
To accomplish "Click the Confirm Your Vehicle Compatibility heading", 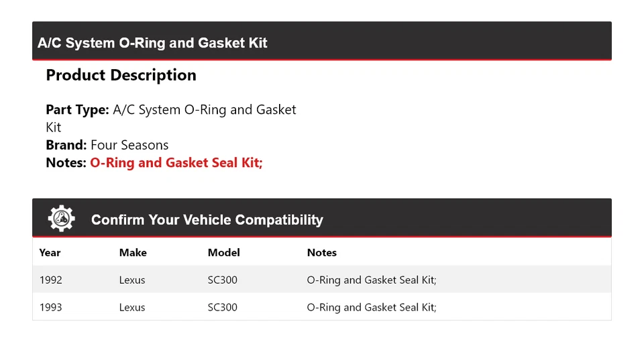I will click(x=207, y=220).
